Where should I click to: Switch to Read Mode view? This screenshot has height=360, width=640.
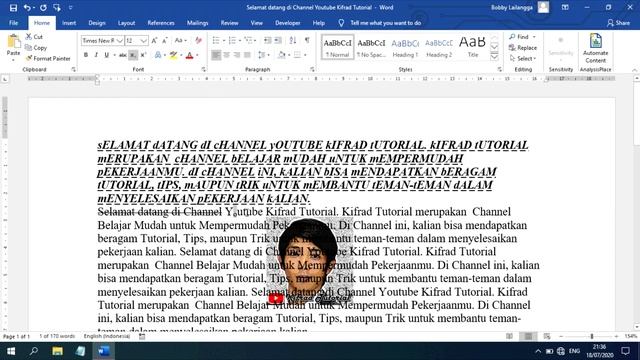(x=509, y=336)
